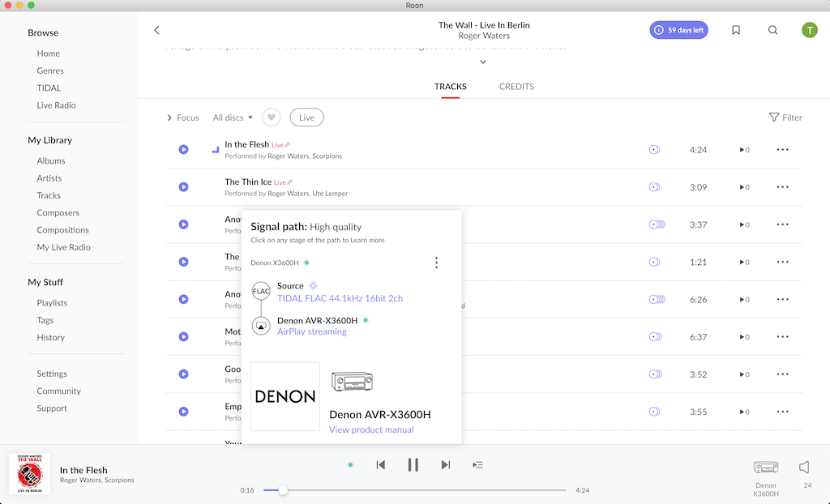Screen dimensions: 830x504
Task: Click the DENON logo thumbnail
Action: pos(285,396)
